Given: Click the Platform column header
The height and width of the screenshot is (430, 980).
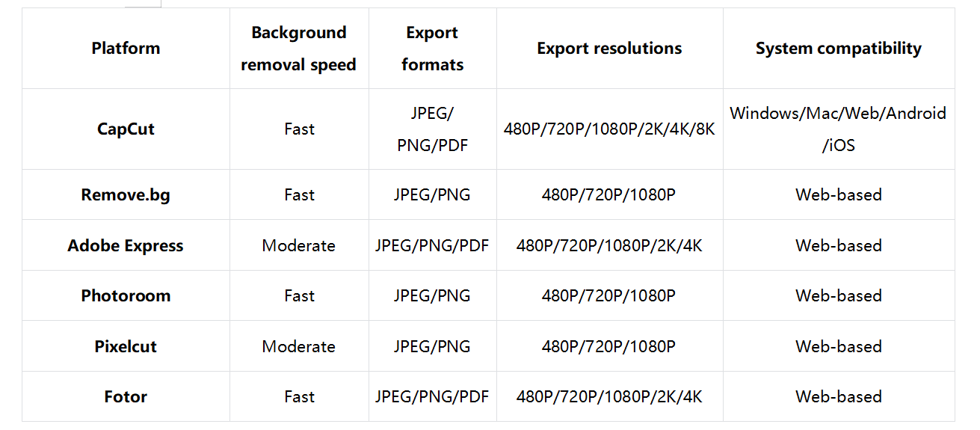Looking at the screenshot, I should click(x=126, y=49).
